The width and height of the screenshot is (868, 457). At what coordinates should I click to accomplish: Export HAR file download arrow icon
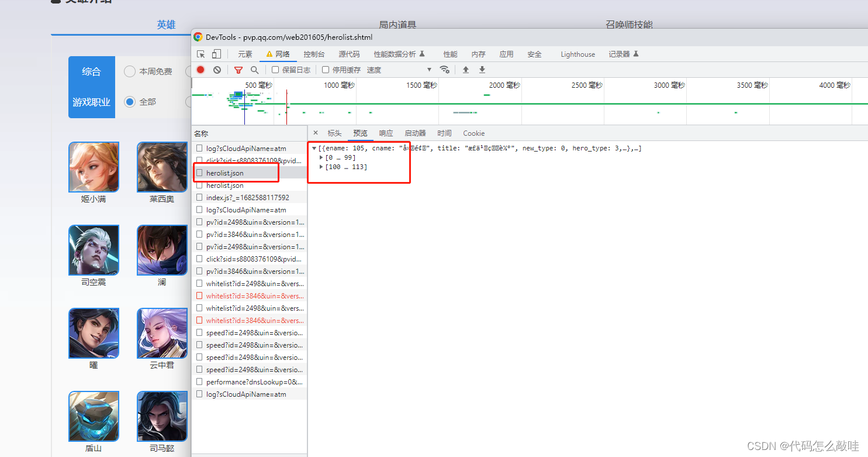pyautogui.click(x=482, y=70)
